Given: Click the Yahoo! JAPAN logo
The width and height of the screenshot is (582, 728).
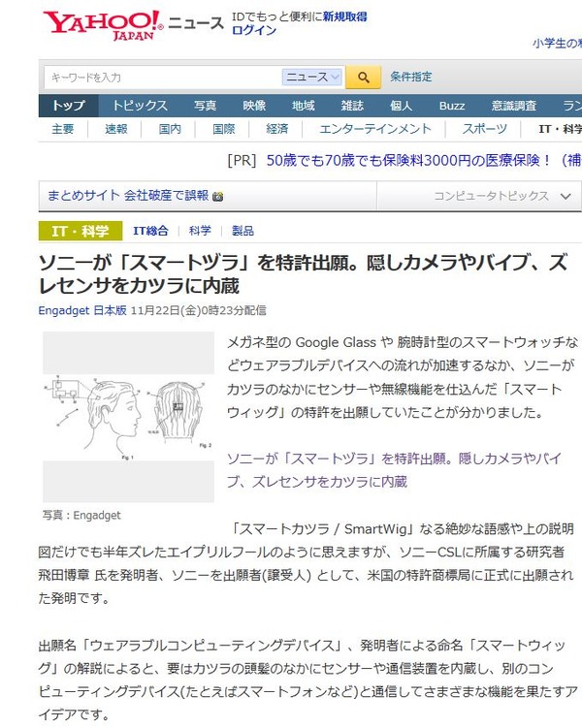Looking at the screenshot, I should click(x=103, y=25).
